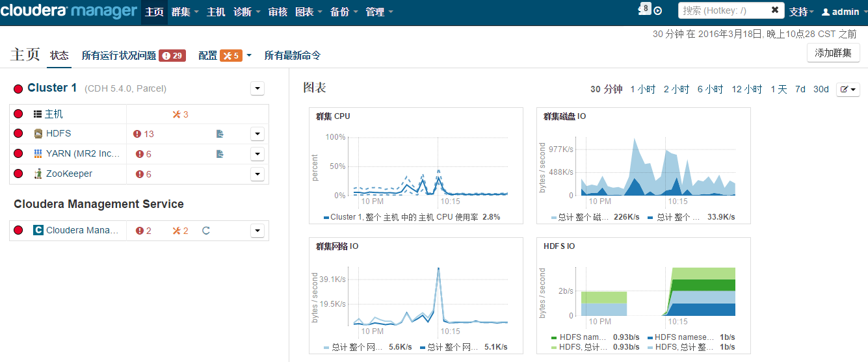
Task: Open the chart edit dropdown button
Action: (x=848, y=90)
